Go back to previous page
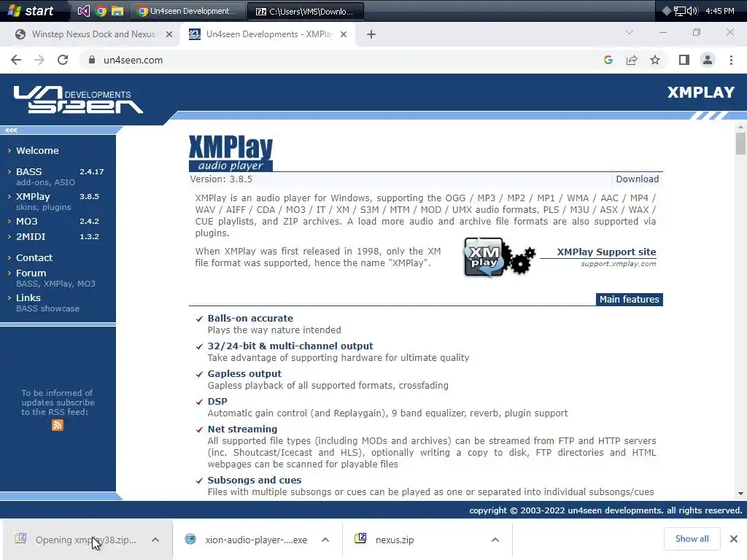Viewport: 747px width, 560px height. pos(16,60)
